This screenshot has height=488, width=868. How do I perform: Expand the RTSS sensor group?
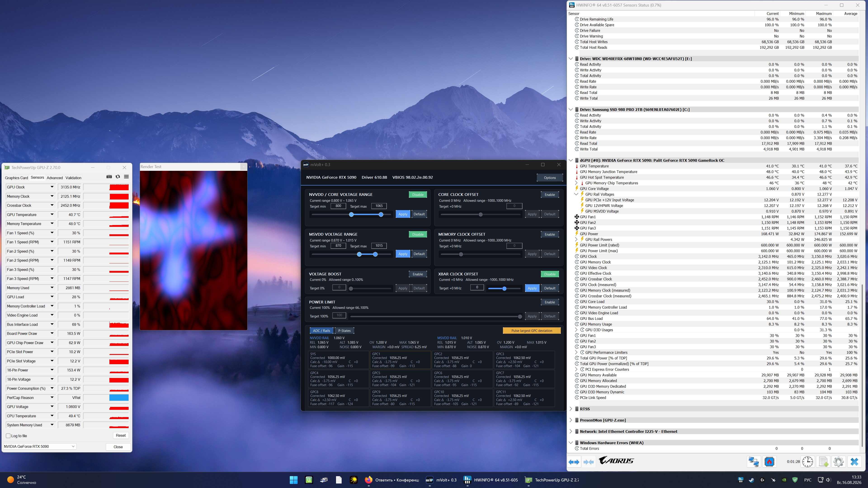pyautogui.click(x=571, y=409)
